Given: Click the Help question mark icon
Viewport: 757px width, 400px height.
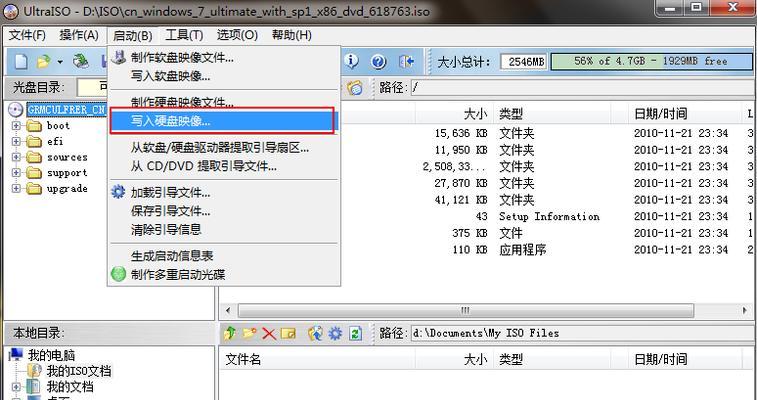Looking at the screenshot, I should click(x=378, y=61).
